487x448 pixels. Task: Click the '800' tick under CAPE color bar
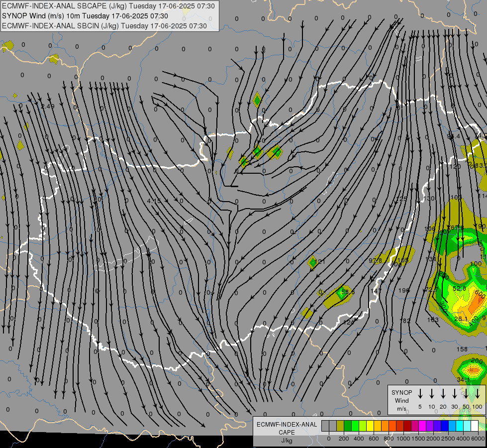389,439
